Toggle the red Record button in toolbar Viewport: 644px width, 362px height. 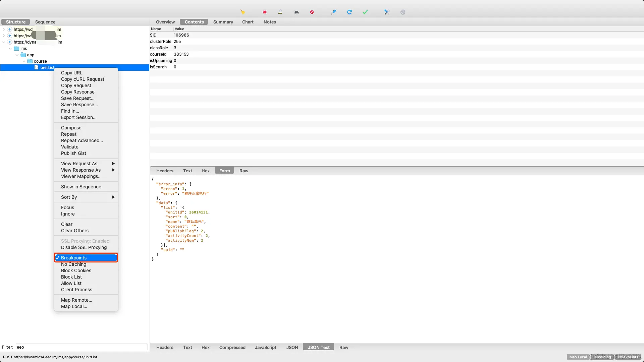click(x=265, y=12)
